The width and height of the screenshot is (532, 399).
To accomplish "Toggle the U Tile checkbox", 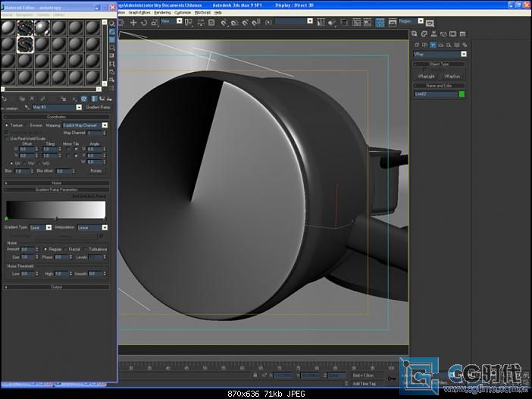I will point(76,149).
